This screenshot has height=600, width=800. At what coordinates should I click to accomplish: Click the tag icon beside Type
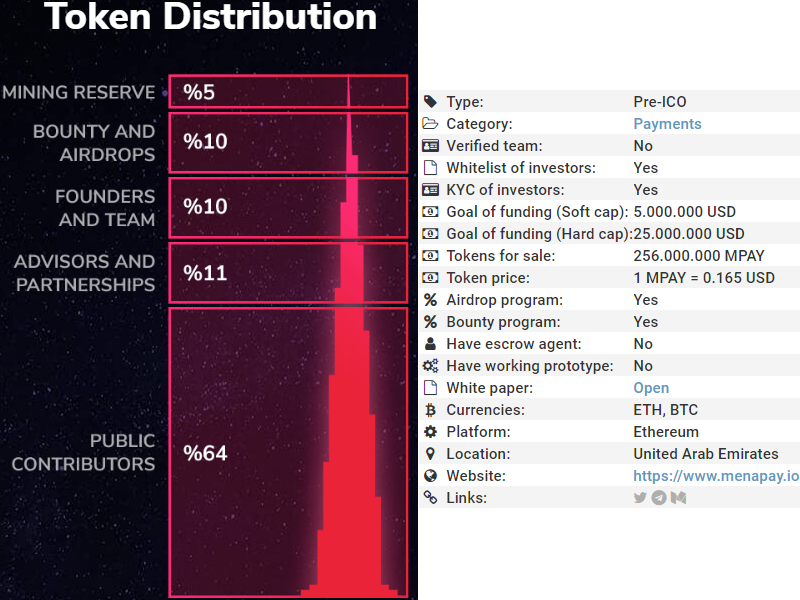point(430,102)
